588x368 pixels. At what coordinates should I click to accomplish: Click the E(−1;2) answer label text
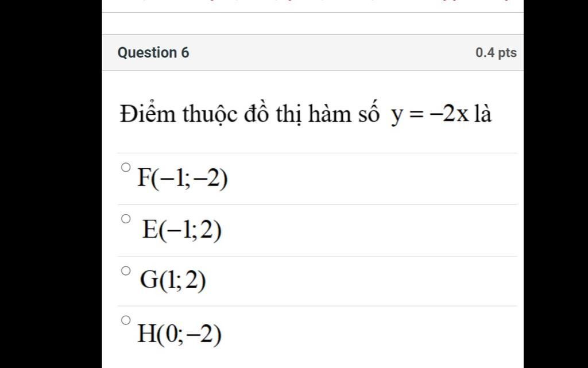coord(182,230)
